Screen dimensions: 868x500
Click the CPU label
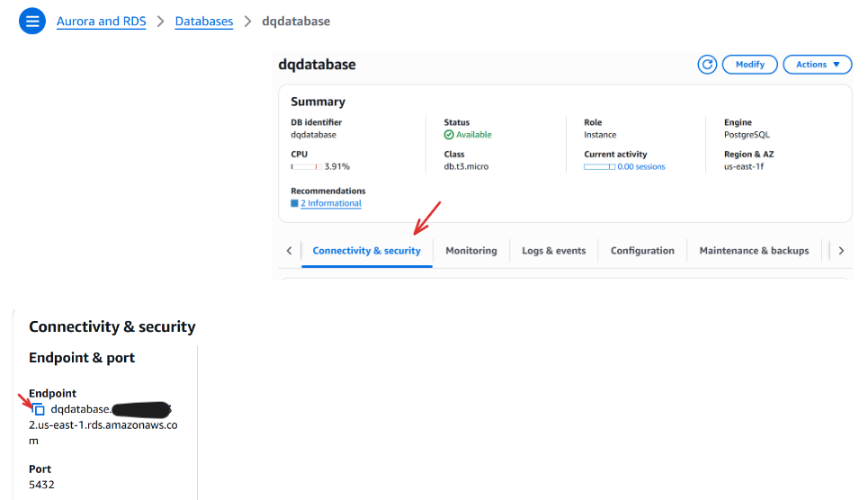coord(299,155)
